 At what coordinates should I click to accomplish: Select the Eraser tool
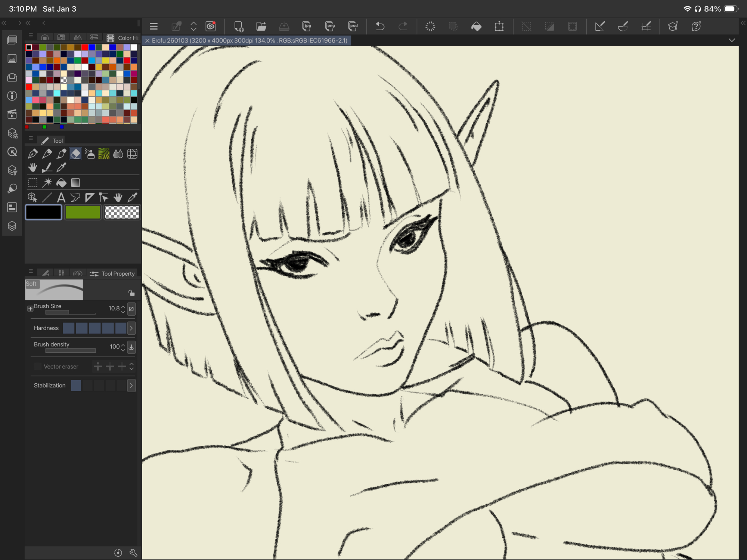pos(75,154)
